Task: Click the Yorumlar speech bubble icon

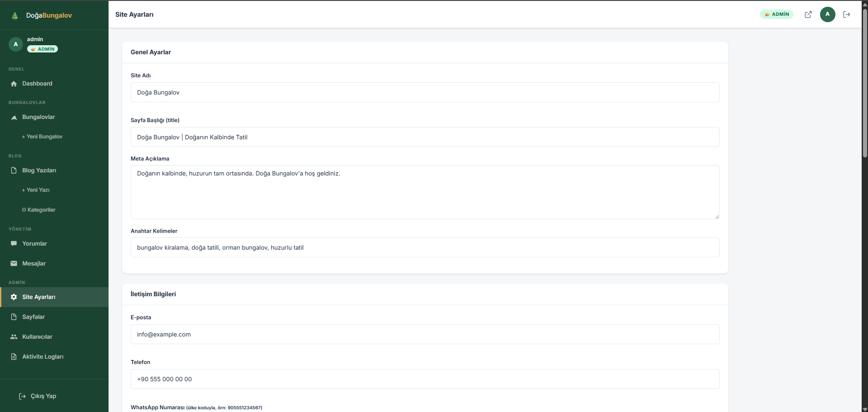Action: point(14,244)
